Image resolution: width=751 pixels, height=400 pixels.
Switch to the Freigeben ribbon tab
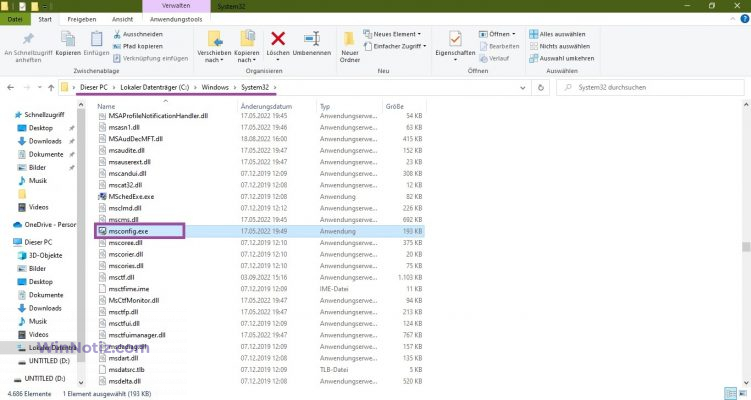point(81,19)
